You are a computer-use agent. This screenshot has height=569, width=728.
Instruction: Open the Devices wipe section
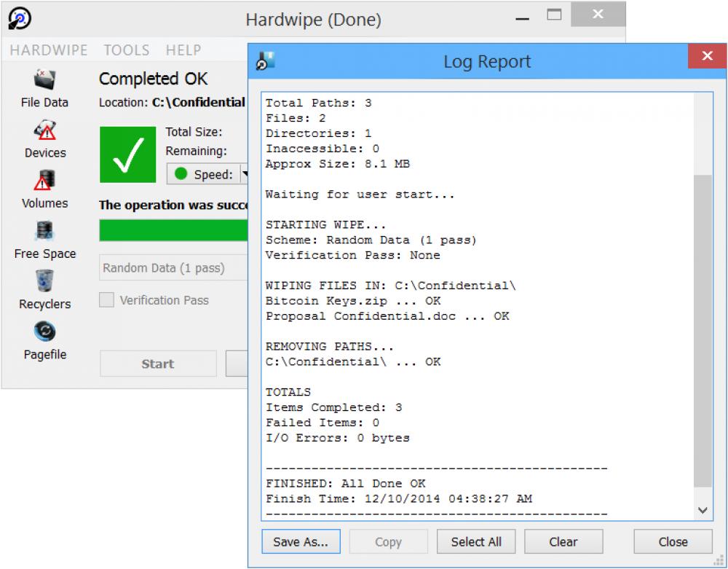coord(44,140)
